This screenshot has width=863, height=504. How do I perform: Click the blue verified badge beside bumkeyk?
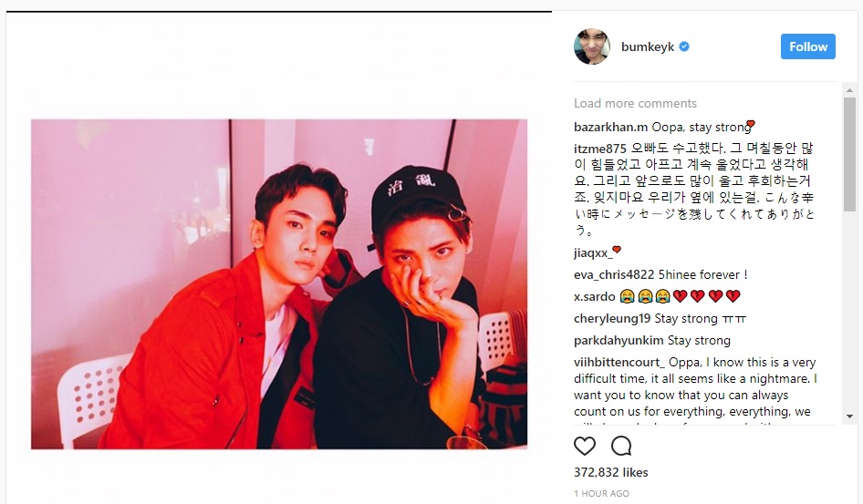[684, 46]
